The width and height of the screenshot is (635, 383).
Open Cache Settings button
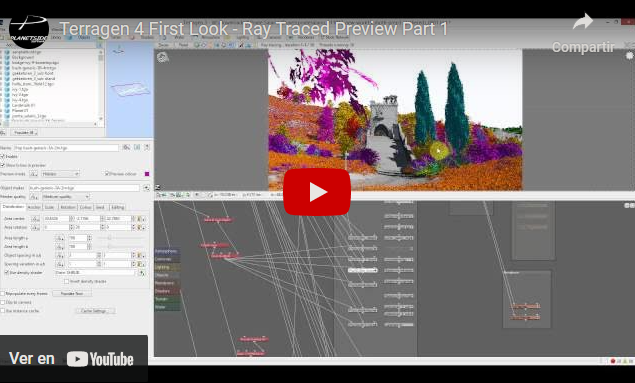(95, 311)
